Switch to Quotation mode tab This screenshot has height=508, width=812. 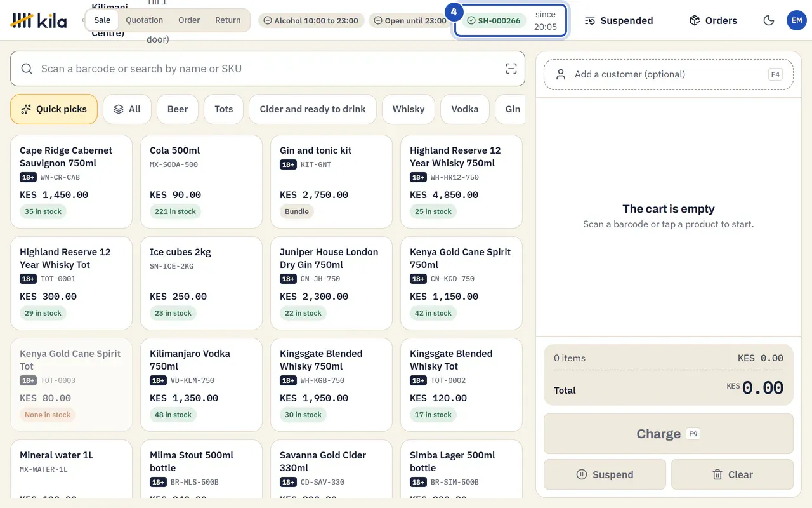(144, 20)
